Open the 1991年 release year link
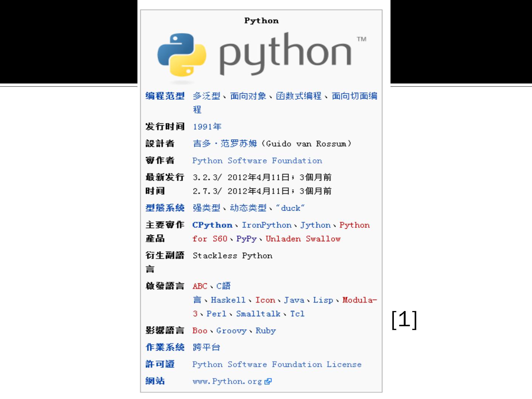The height and width of the screenshot is (399, 532). tap(207, 127)
